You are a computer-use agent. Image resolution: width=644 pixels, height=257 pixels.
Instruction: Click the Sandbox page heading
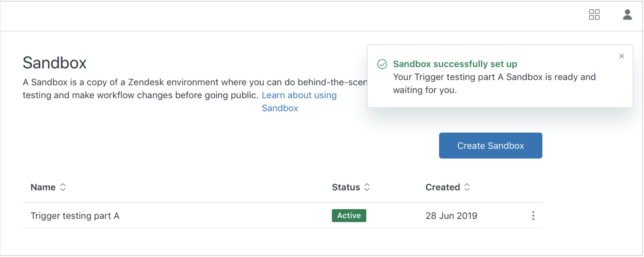point(55,63)
